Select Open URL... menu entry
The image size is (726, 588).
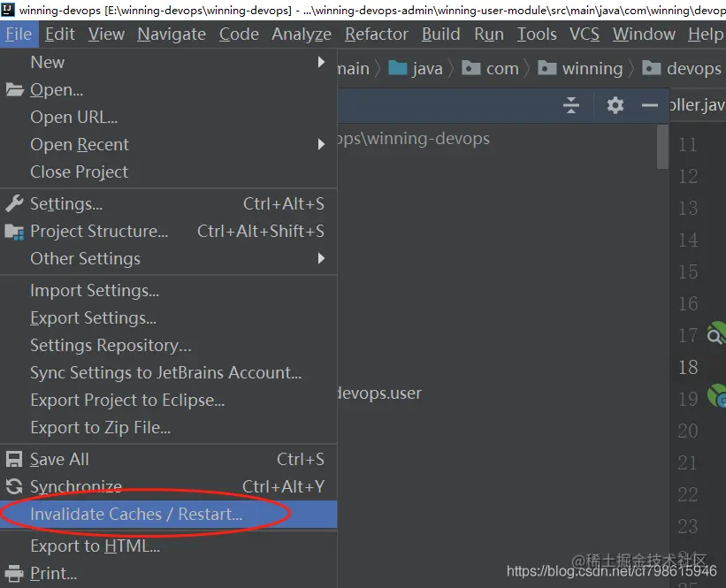pyautogui.click(x=169, y=117)
